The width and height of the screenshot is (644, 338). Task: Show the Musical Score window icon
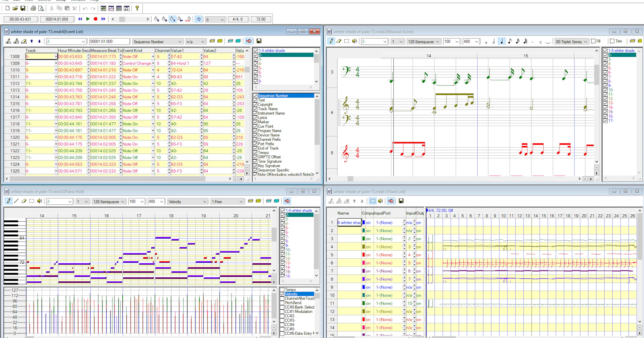coord(127,8)
